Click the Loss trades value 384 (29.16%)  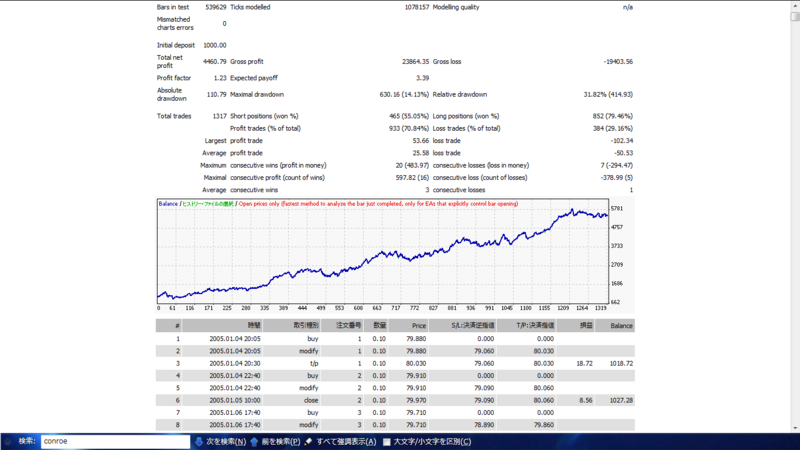click(x=613, y=129)
